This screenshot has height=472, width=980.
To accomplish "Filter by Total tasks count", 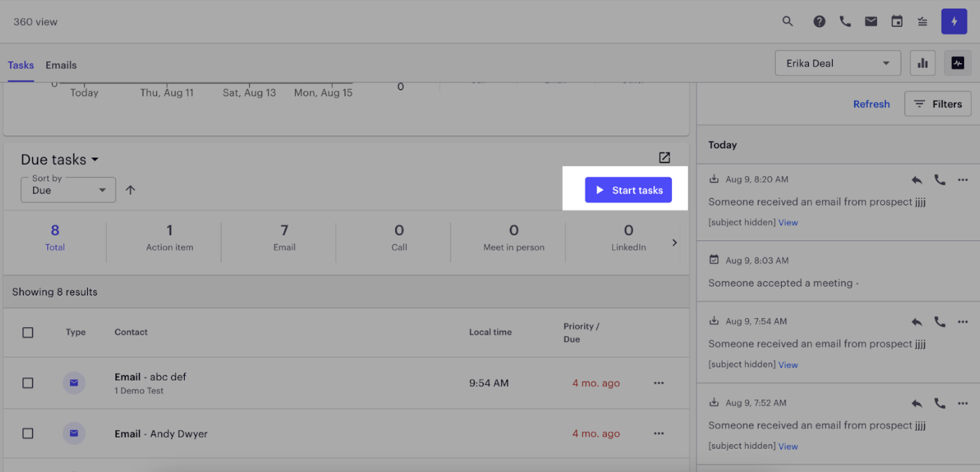I will [x=55, y=237].
